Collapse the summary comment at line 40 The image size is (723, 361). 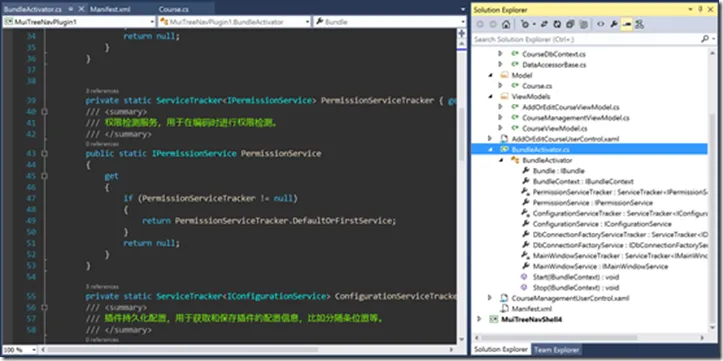(x=44, y=112)
